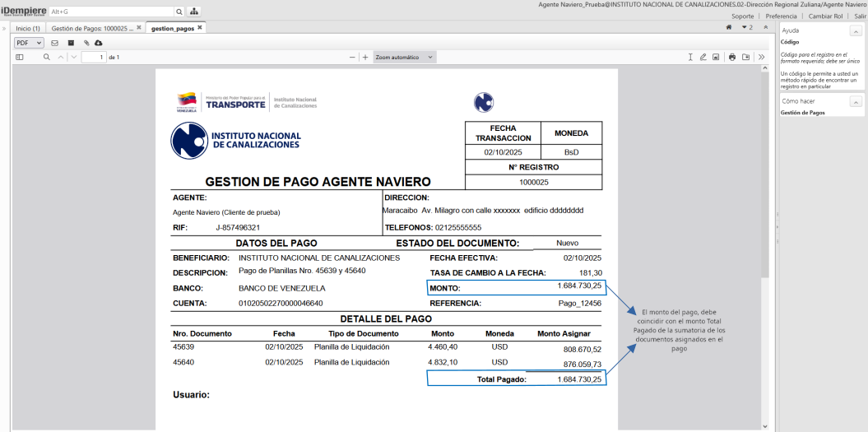Viewport: 868px width, 432px height.
Task: Click the RIF value J-857496321
Action: [x=238, y=228]
